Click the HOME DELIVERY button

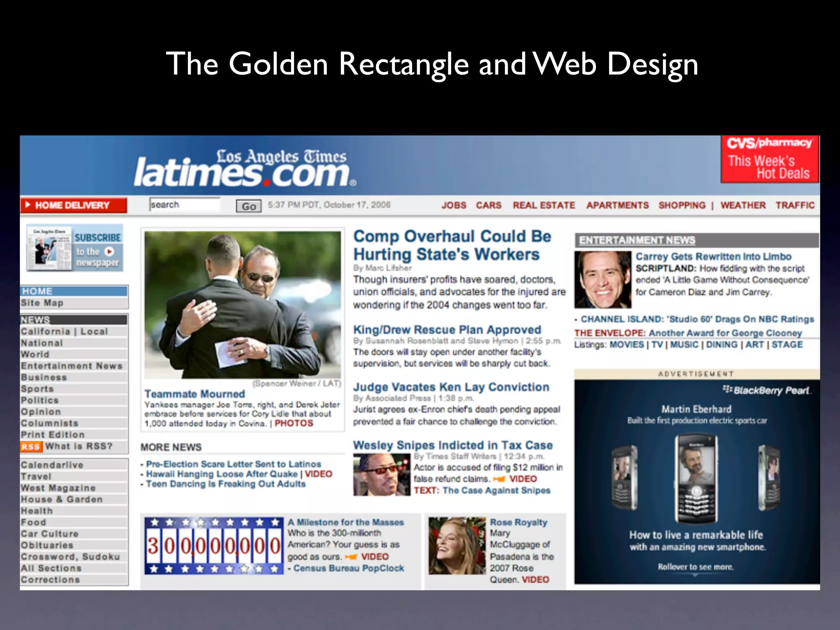coord(73,205)
